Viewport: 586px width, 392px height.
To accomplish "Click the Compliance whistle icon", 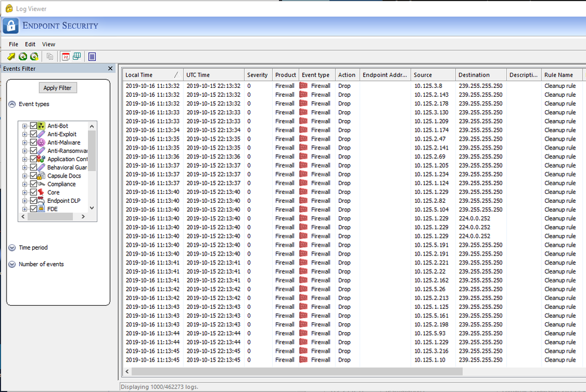I will click(41, 184).
